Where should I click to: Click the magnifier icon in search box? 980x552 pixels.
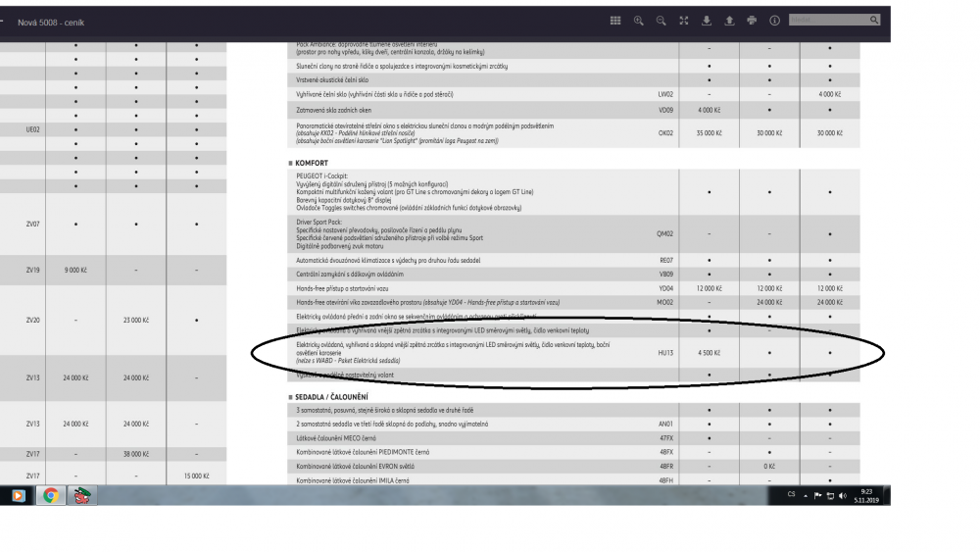pyautogui.click(x=874, y=20)
